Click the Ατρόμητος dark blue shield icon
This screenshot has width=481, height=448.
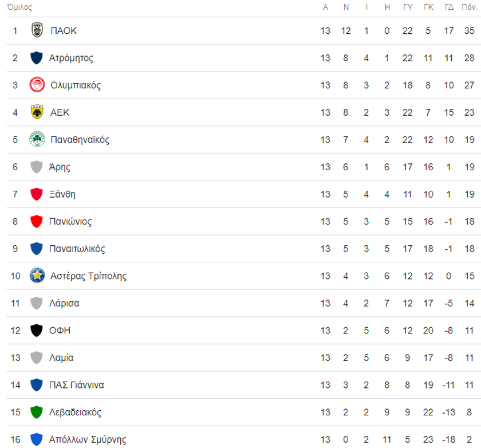[37, 58]
